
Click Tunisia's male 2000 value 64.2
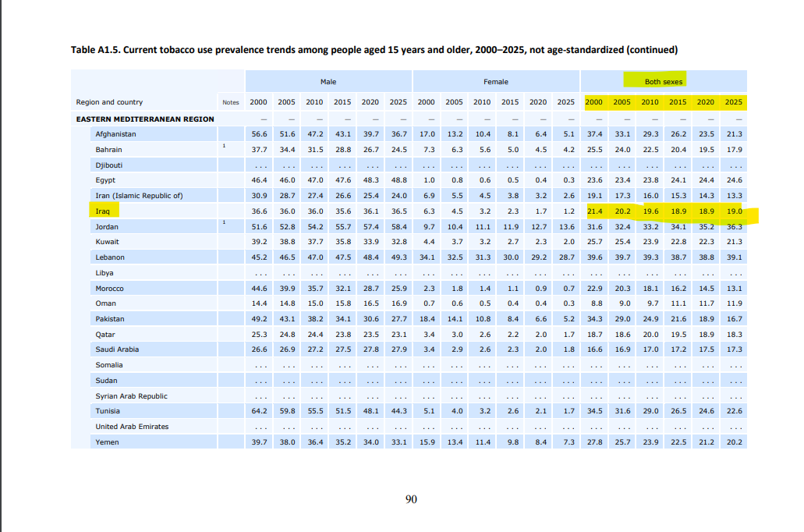tap(259, 411)
